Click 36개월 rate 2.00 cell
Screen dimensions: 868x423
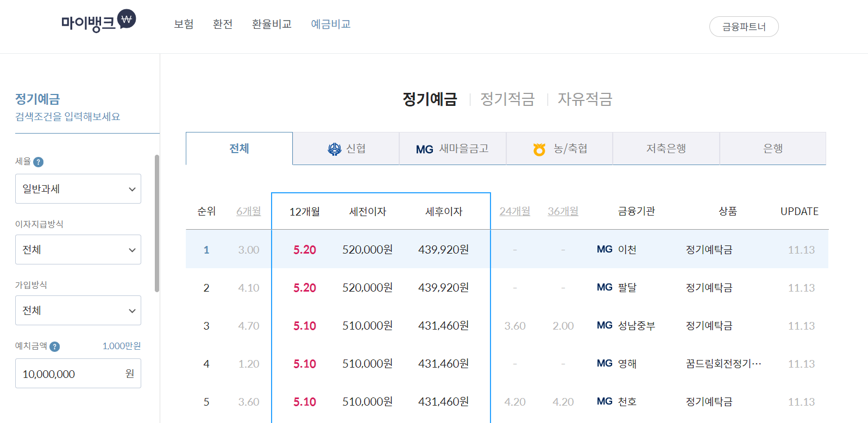tap(563, 326)
